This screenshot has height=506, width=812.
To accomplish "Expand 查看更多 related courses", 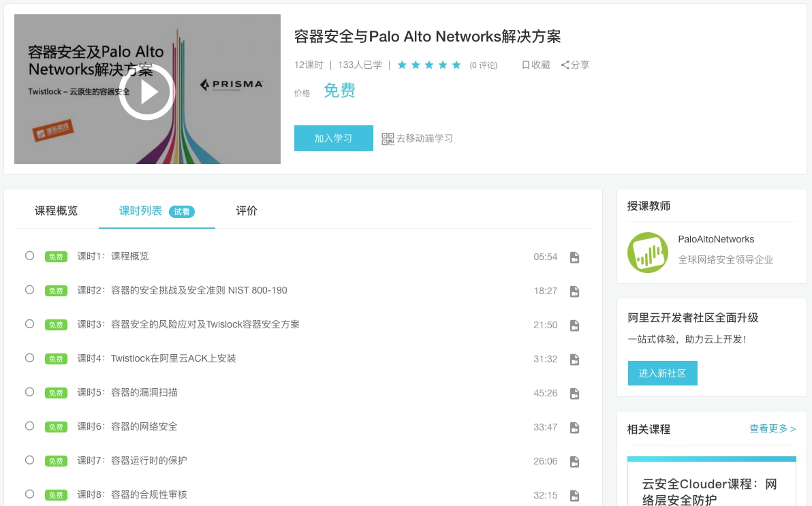I will pos(772,429).
